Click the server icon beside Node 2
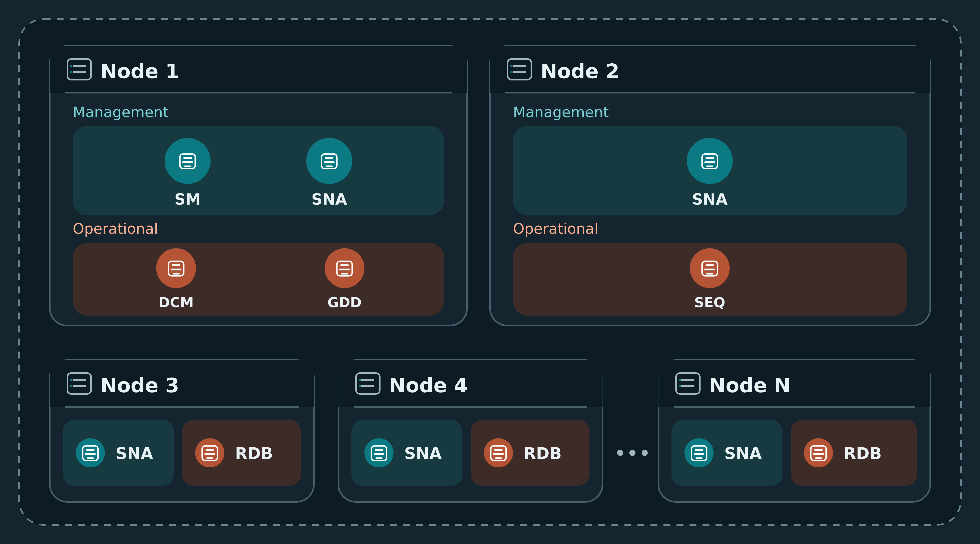 point(519,69)
